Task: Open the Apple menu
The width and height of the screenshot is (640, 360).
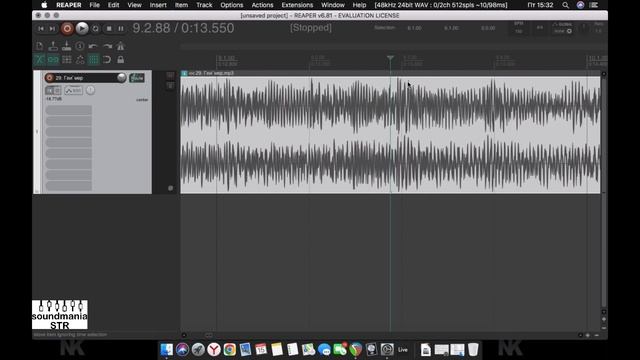Action: click(44, 5)
